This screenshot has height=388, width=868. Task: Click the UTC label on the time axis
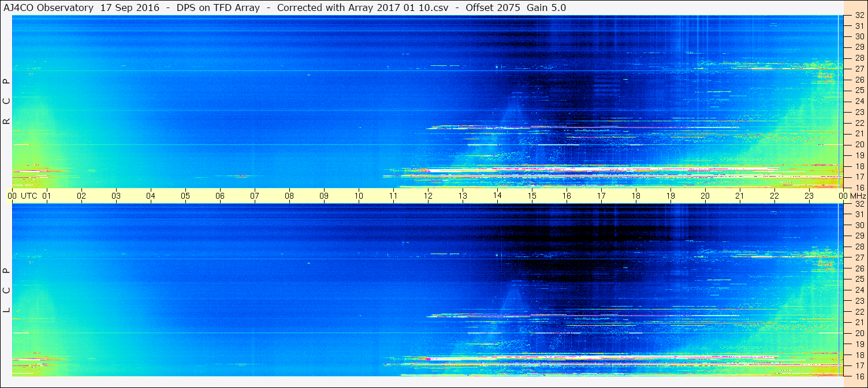click(29, 196)
